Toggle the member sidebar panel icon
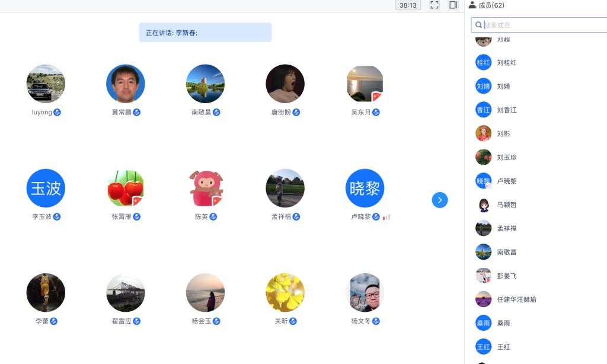 click(453, 5)
